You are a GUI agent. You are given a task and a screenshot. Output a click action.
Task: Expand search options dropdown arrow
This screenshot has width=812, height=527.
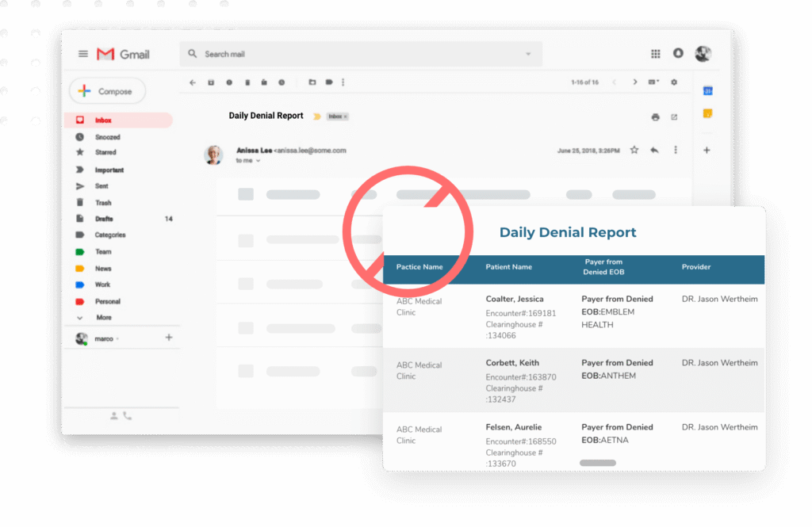point(528,54)
